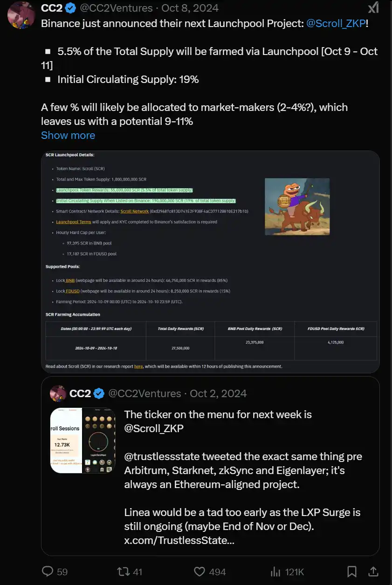Click the repost arrows icon
The image size is (392, 585).
pyautogui.click(x=122, y=571)
